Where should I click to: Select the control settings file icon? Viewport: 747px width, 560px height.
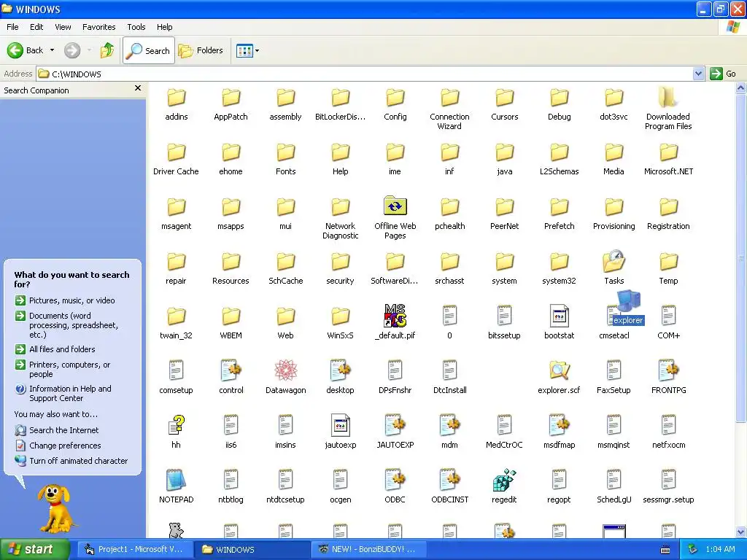231,370
